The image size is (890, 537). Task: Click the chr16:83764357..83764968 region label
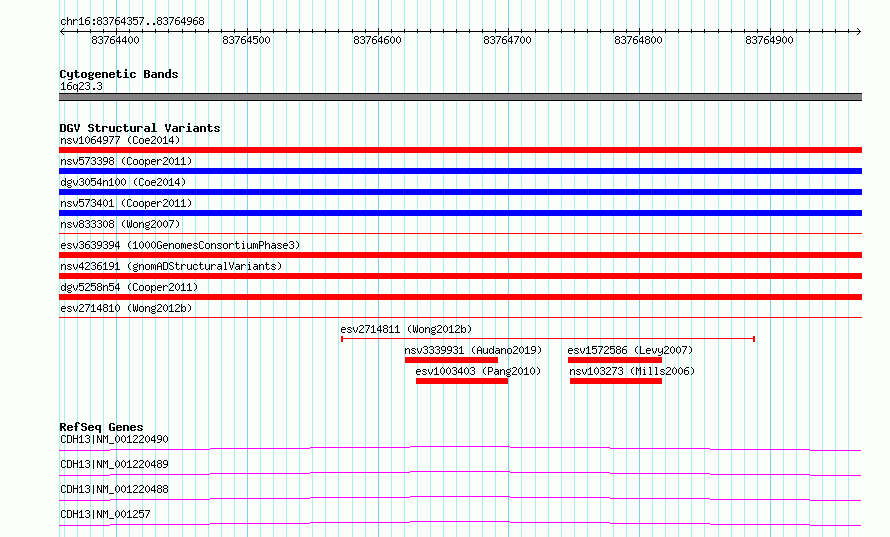tap(132, 22)
